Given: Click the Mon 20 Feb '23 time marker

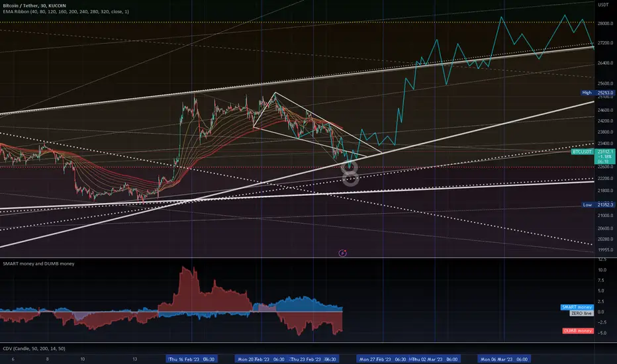Looking at the screenshot, I should (261, 359).
